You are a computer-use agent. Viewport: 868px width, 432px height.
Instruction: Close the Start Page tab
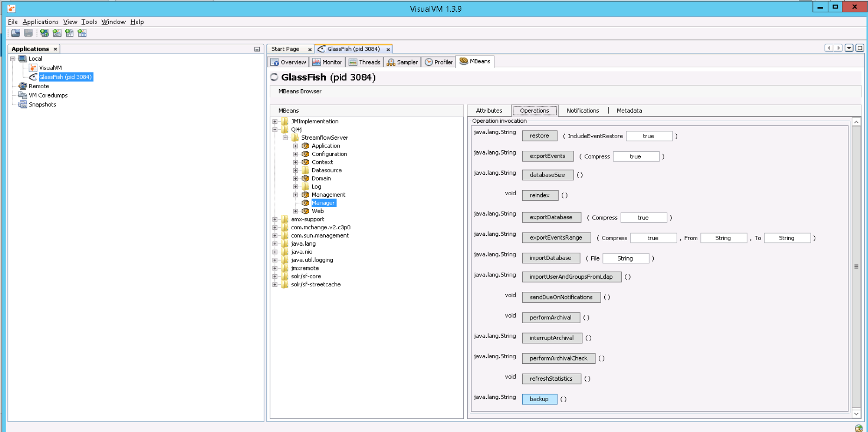(x=310, y=49)
